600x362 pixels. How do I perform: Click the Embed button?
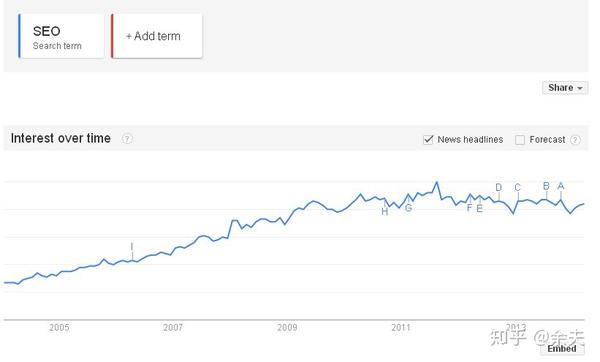point(562,349)
